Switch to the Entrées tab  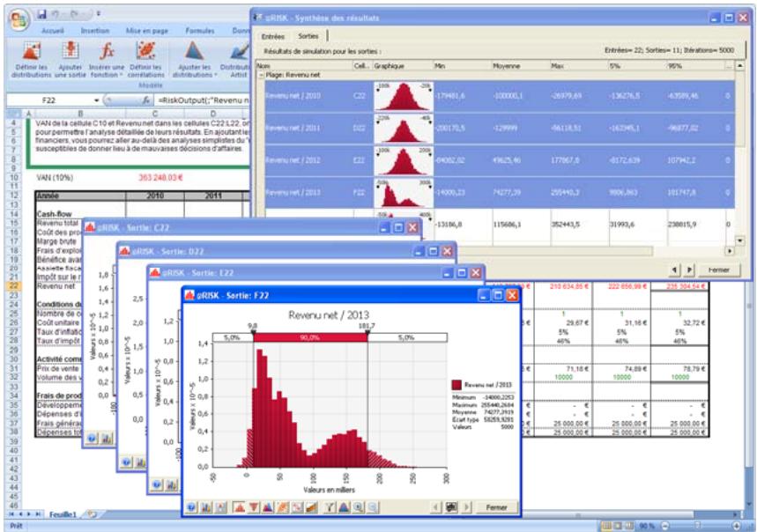tap(272, 36)
